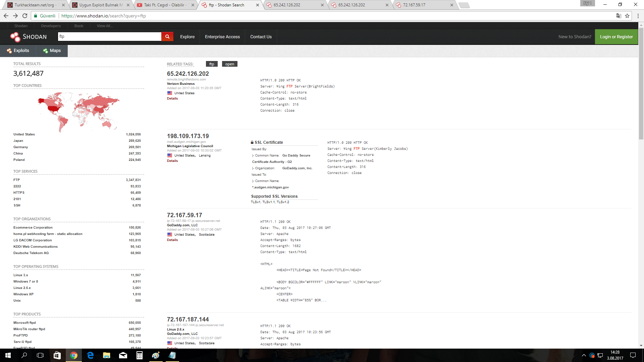Click the translate page icon
The width and height of the screenshot is (644, 362).
point(619,16)
